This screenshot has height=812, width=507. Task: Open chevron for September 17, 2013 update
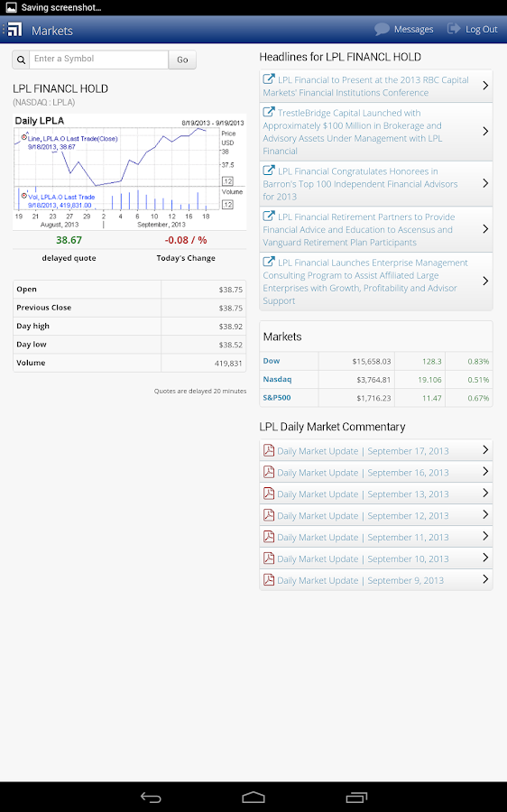485,449
